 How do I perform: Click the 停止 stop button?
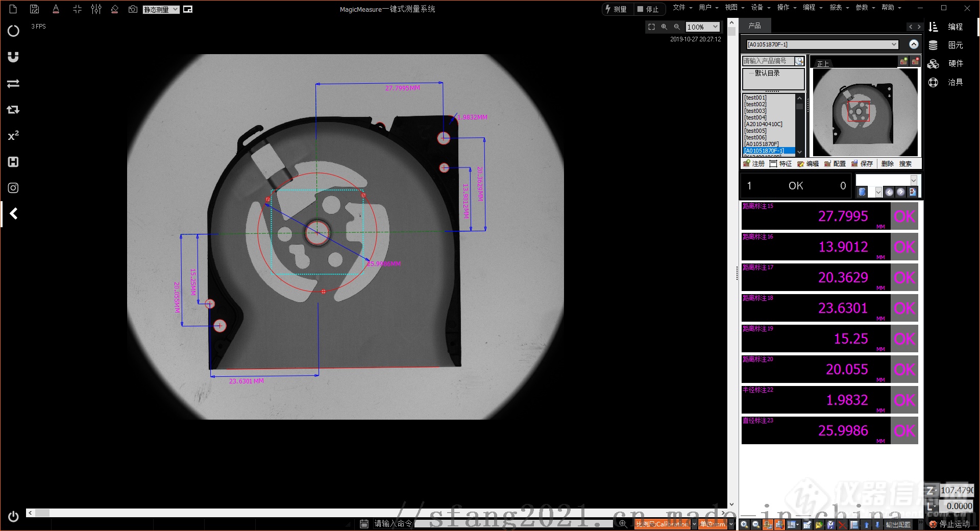(648, 9)
